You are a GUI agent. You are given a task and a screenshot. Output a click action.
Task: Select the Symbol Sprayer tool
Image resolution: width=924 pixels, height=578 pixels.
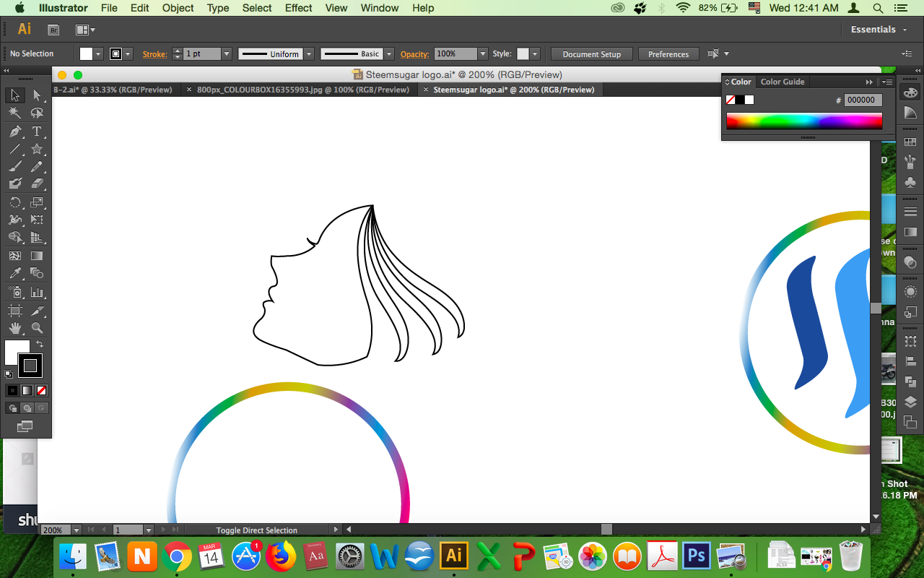[x=15, y=293]
